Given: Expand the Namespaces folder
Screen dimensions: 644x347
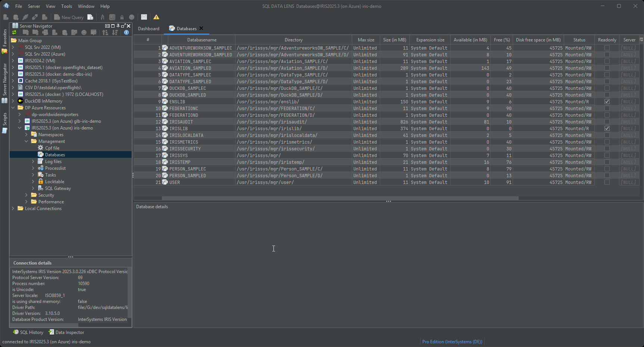Looking at the screenshot, I should pyautogui.click(x=26, y=135).
